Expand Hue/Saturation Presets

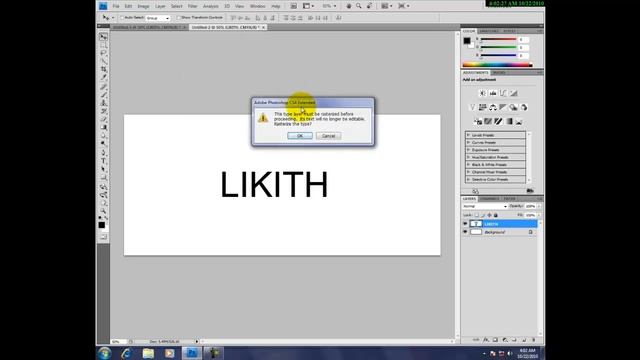pyautogui.click(x=468, y=157)
